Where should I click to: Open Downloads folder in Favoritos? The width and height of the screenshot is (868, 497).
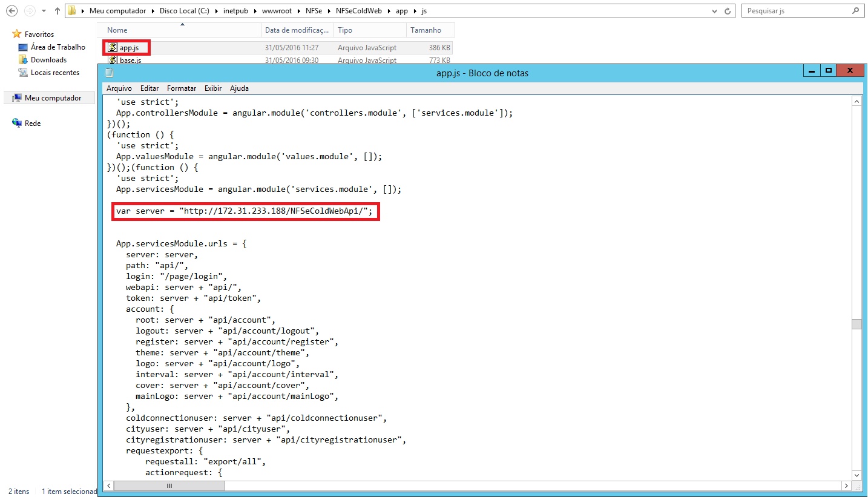pos(48,60)
